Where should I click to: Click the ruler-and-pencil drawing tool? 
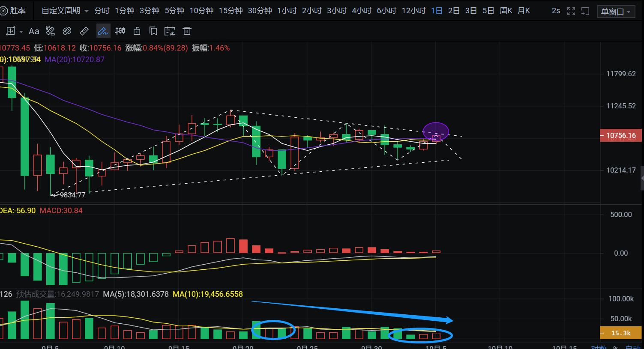point(51,31)
